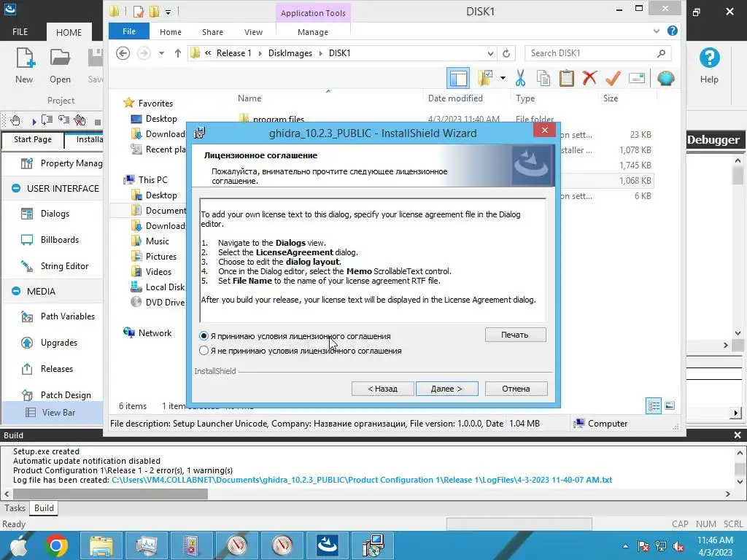Sort files by Name column header
This screenshot has height=560, width=747.
(249, 98)
